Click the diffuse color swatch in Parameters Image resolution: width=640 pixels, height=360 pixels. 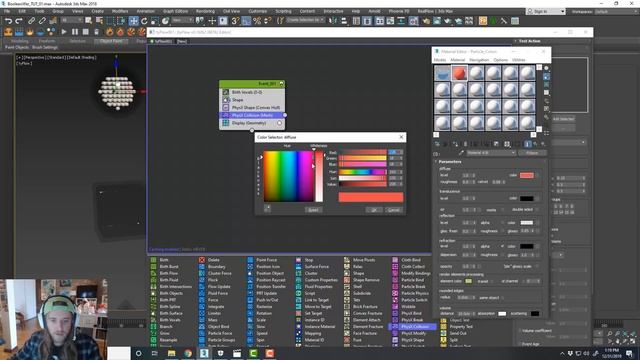pos(527,176)
